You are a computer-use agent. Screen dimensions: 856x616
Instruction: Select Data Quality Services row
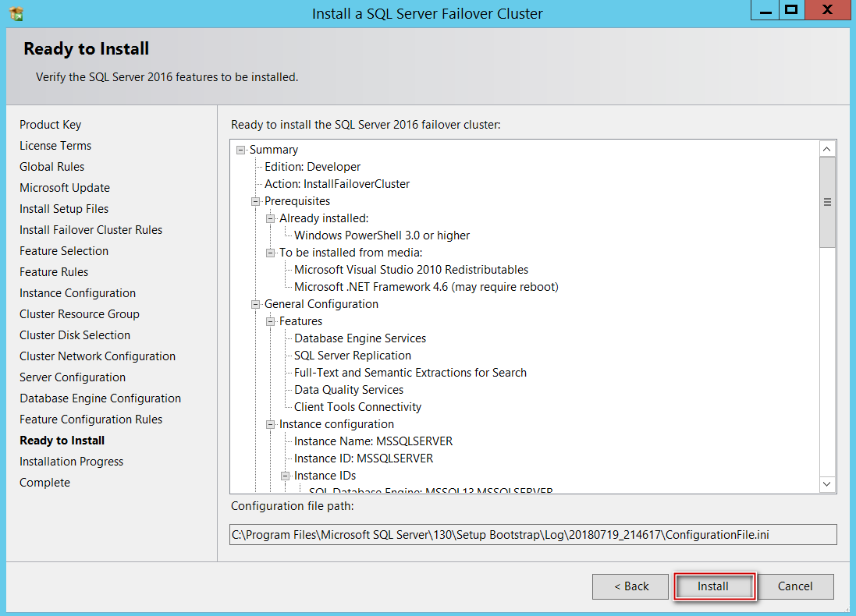[348, 390]
